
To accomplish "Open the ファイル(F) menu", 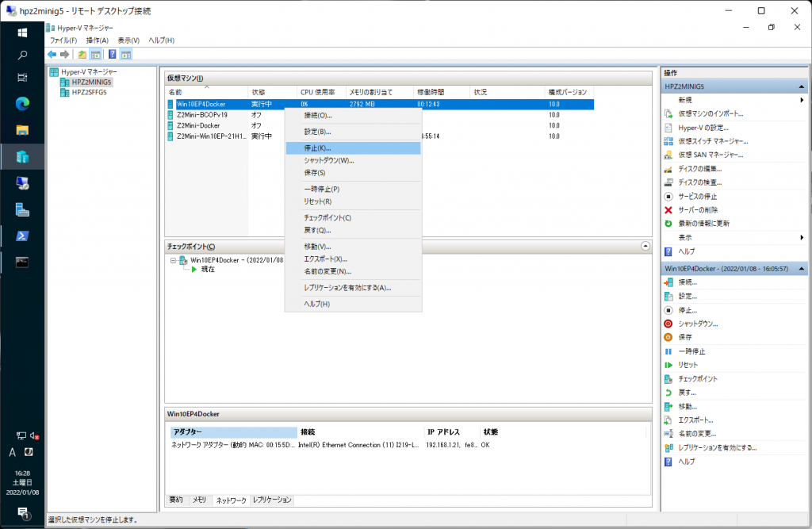I will click(x=63, y=40).
